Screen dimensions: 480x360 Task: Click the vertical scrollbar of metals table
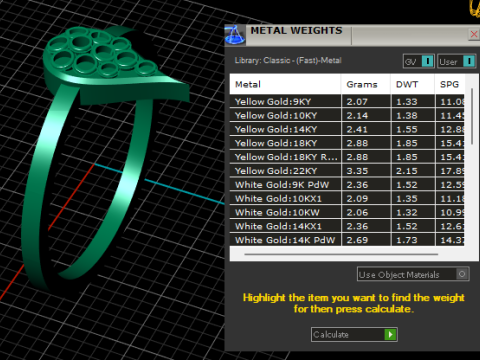[472, 116]
